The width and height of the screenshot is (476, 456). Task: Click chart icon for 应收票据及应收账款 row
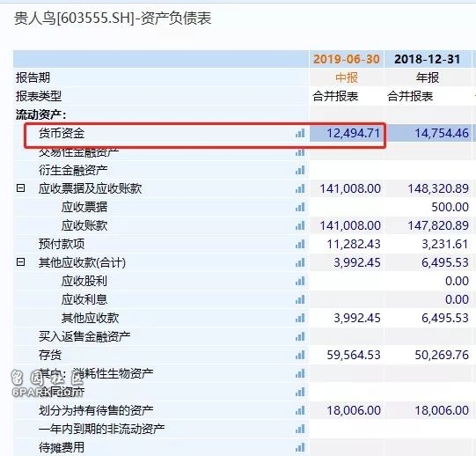coord(300,188)
